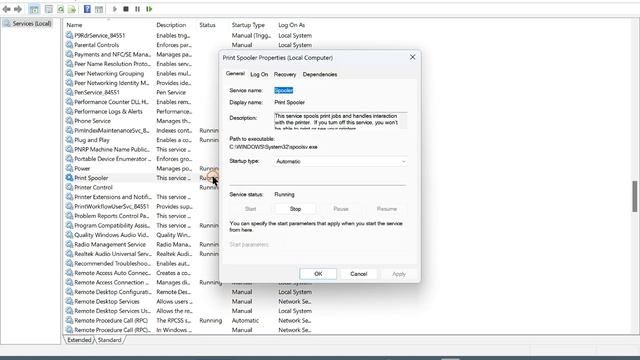Click gear icon of Phone Service row

pos(69,121)
